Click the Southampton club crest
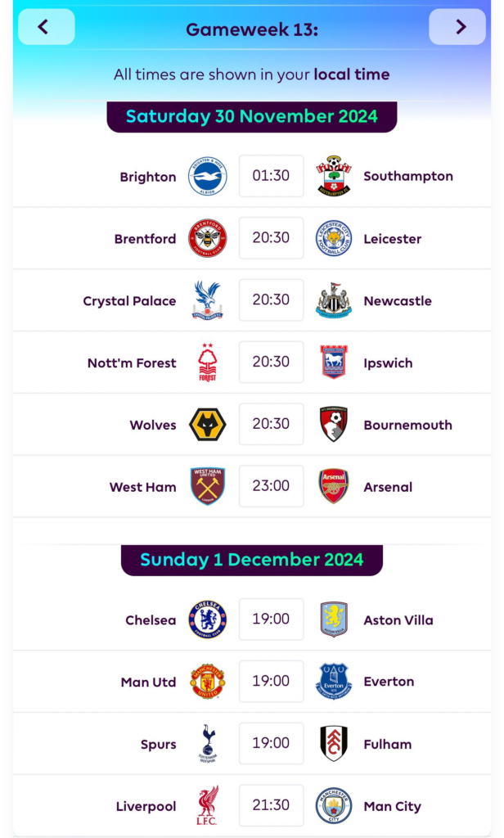Image resolution: width=504 pixels, height=838 pixels. [x=334, y=176]
